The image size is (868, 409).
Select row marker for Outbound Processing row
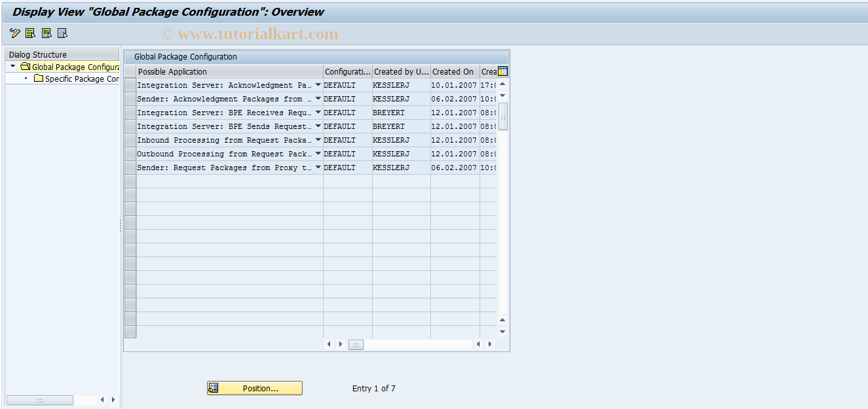click(x=130, y=154)
